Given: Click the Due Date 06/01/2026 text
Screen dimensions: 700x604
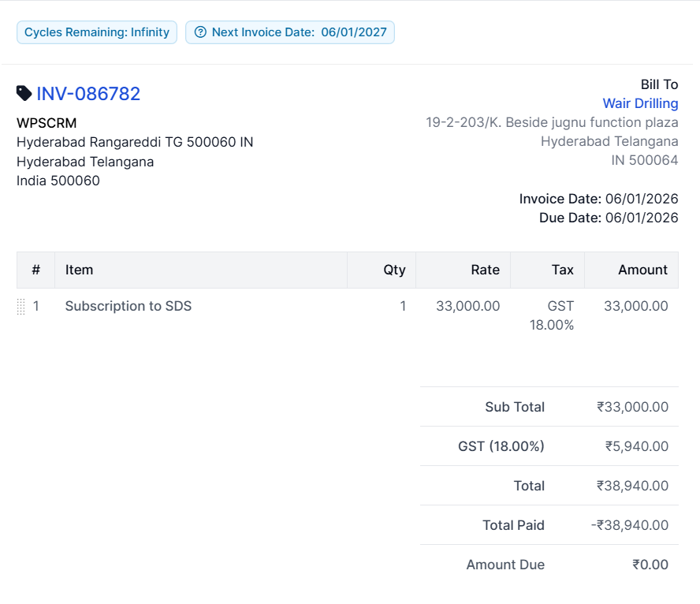Looking at the screenshot, I should pyautogui.click(x=609, y=218).
